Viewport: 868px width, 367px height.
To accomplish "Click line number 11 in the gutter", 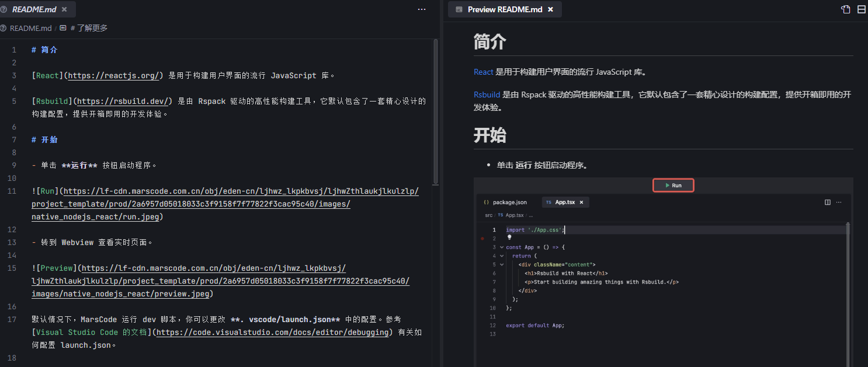I will click(x=12, y=191).
